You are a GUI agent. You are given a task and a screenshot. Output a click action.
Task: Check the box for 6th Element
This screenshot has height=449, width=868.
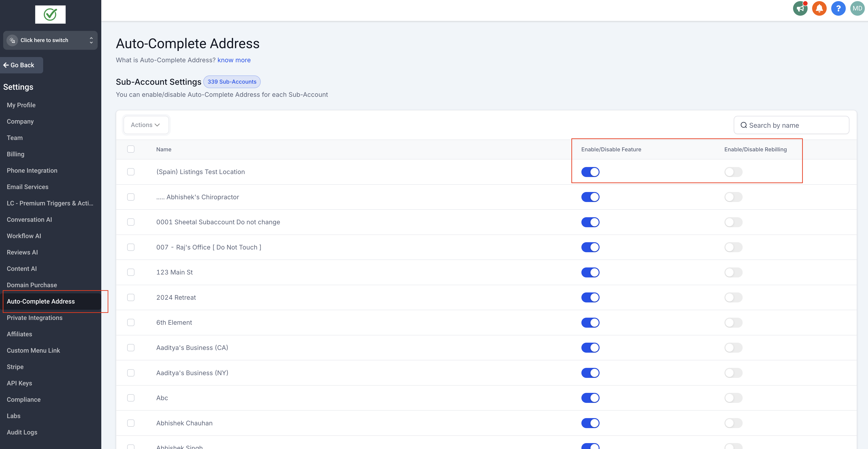pyautogui.click(x=131, y=323)
